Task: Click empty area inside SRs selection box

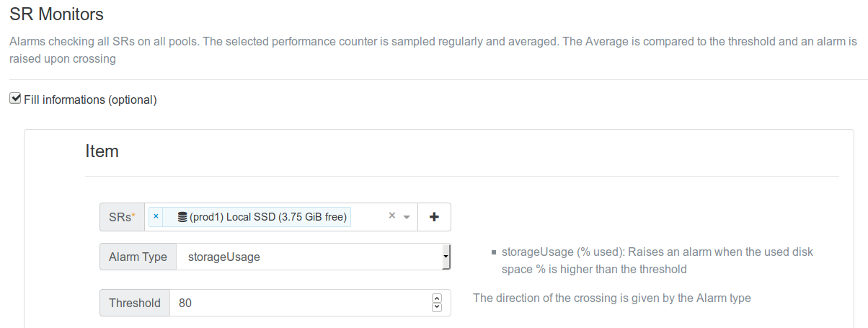Action: point(368,217)
